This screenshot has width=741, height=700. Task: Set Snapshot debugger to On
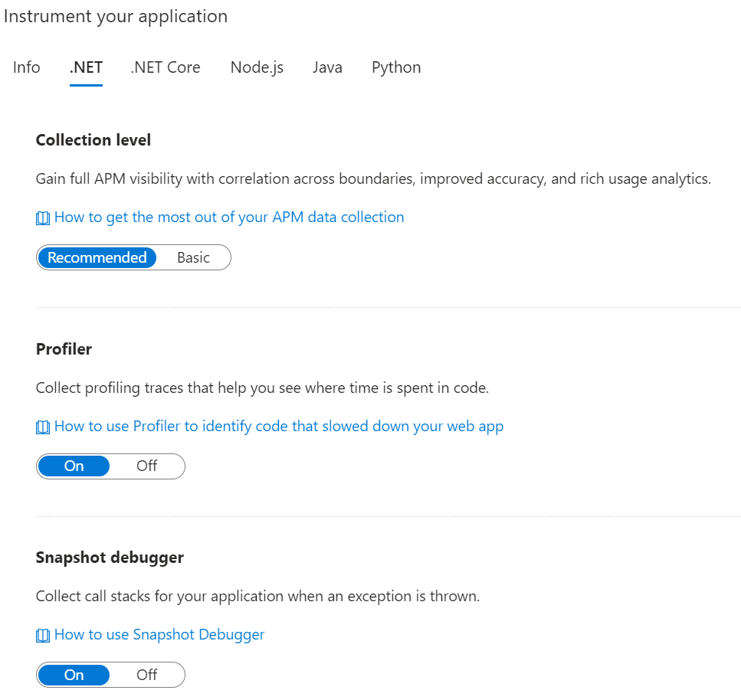pos(74,675)
